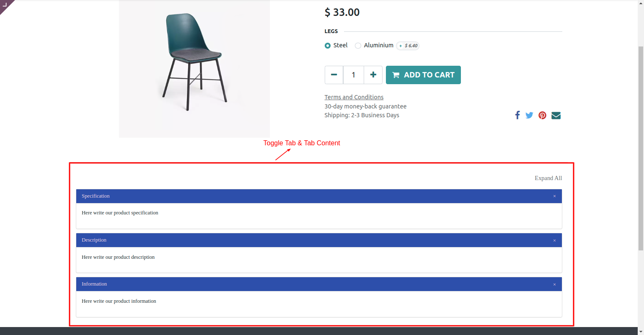Viewport: 644px width, 335px height.
Task: Collapse Information tab with its × icon
Action: pos(554,284)
